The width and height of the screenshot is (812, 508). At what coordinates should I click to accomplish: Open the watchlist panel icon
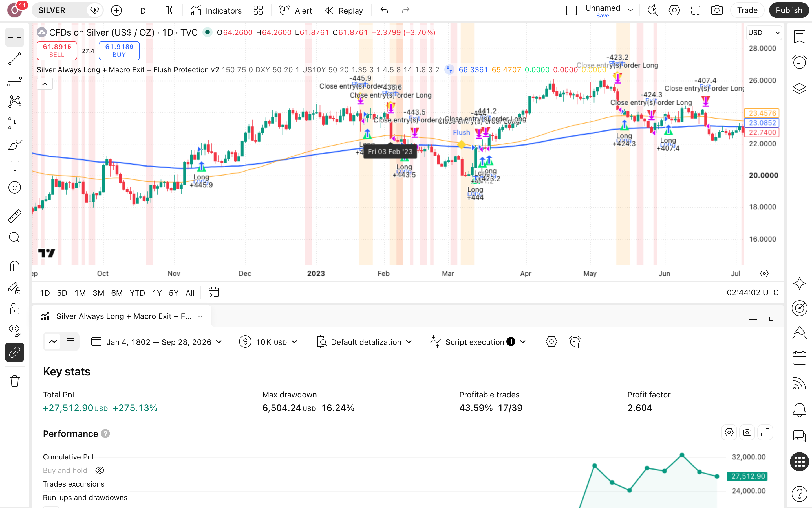coord(799,37)
